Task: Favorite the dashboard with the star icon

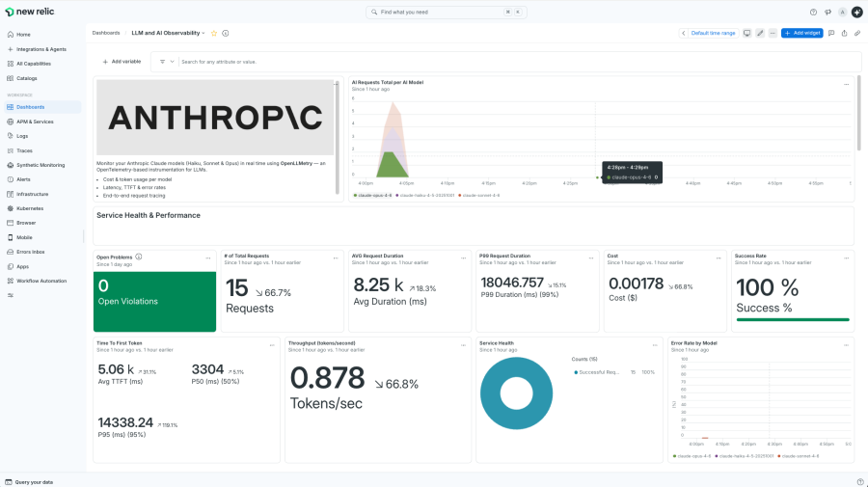Action: click(x=214, y=33)
